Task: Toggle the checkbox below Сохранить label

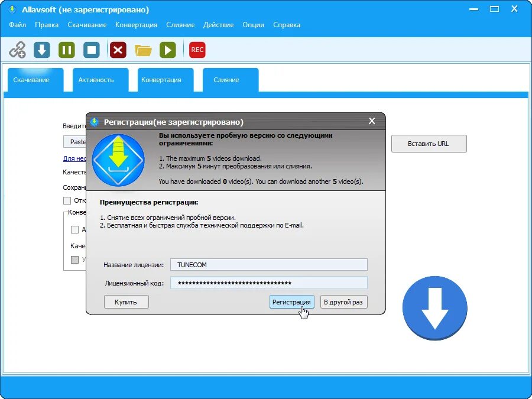Action: click(67, 200)
